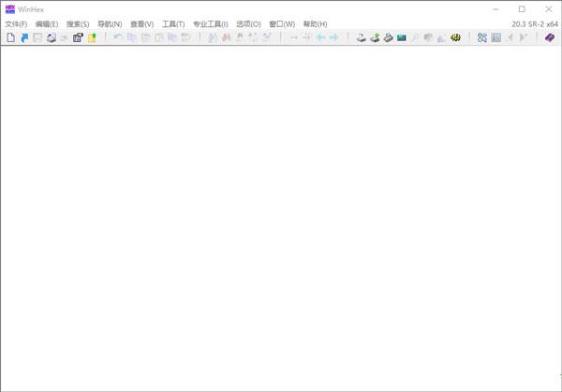The image size is (562, 392).
Task: Open the 搜索(S) menu
Action: click(x=78, y=23)
